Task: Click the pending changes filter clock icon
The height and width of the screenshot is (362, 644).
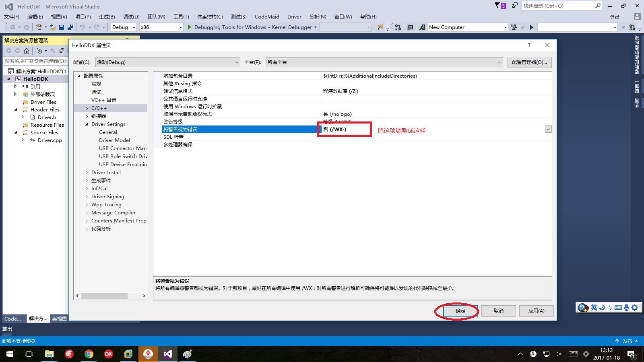Action: [39, 51]
